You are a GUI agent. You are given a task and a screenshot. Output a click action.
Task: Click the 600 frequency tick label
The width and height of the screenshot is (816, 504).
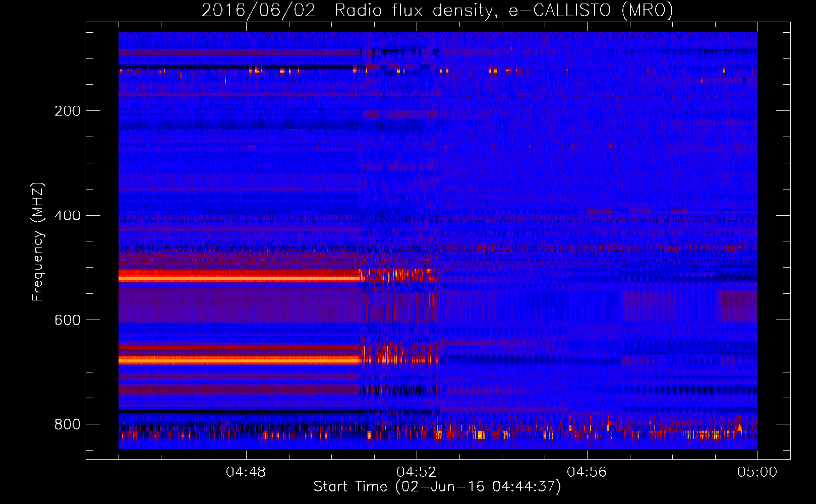68,321
